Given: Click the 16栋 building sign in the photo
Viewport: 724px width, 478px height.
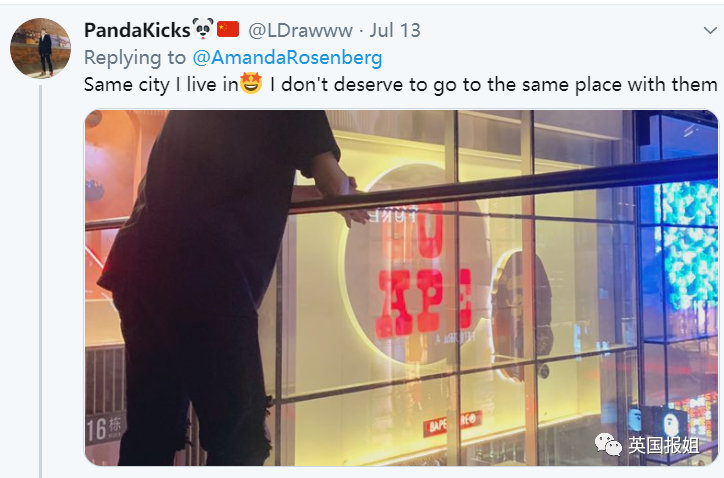Looking at the screenshot, I should (x=105, y=428).
